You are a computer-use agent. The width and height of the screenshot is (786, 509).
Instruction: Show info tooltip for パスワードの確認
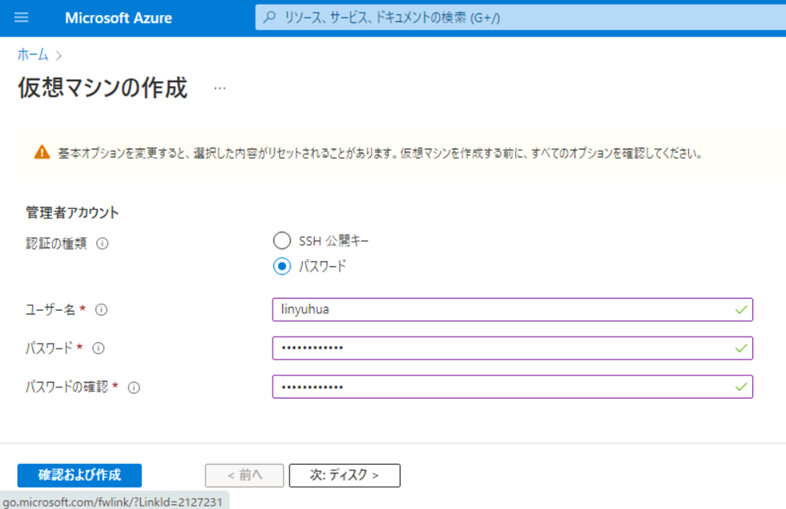[134, 388]
